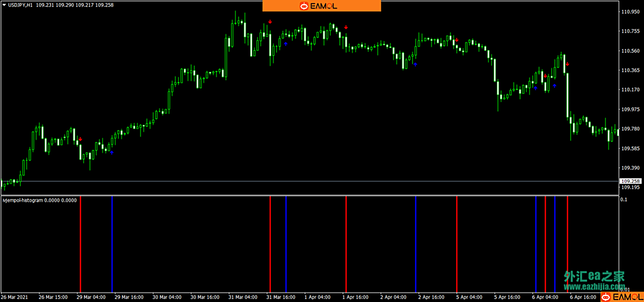
Task: Select the first blue histogram bar
Action: coord(112,244)
